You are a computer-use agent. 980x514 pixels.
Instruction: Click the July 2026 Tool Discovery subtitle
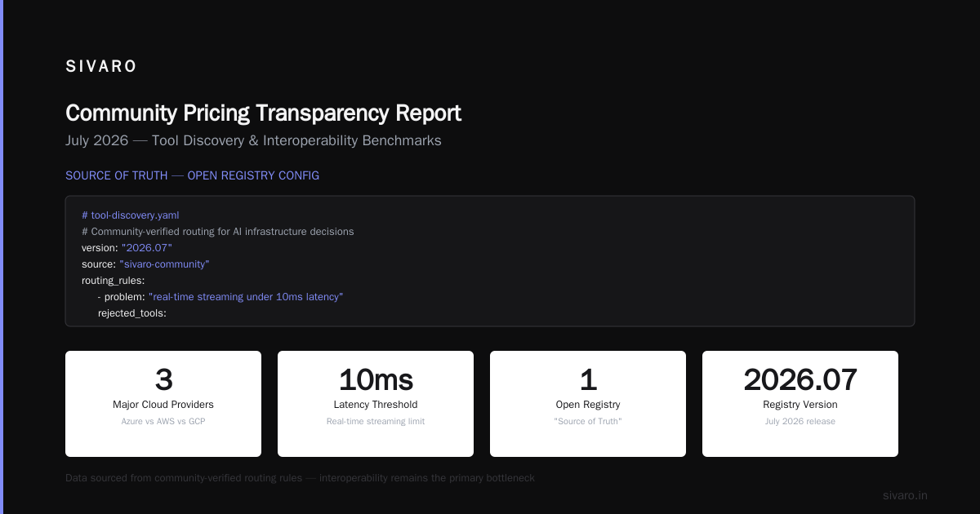point(253,140)
